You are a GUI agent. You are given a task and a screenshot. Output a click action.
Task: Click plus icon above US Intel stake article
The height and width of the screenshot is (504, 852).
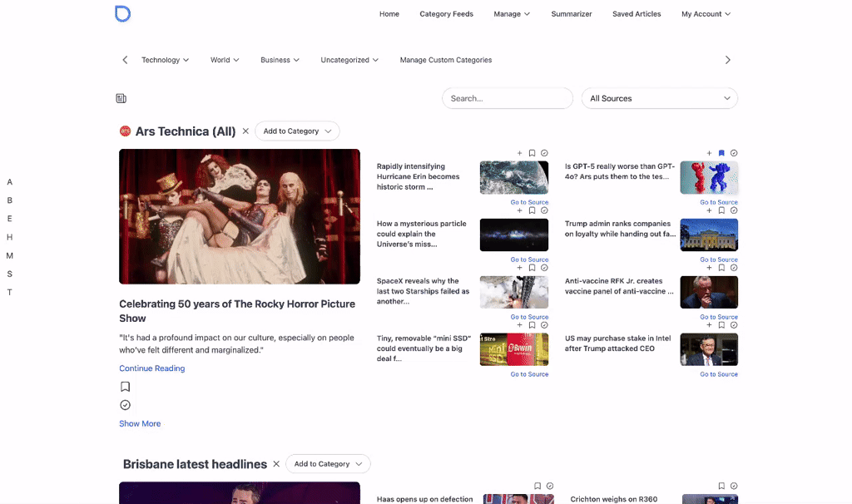click(709, 325)
